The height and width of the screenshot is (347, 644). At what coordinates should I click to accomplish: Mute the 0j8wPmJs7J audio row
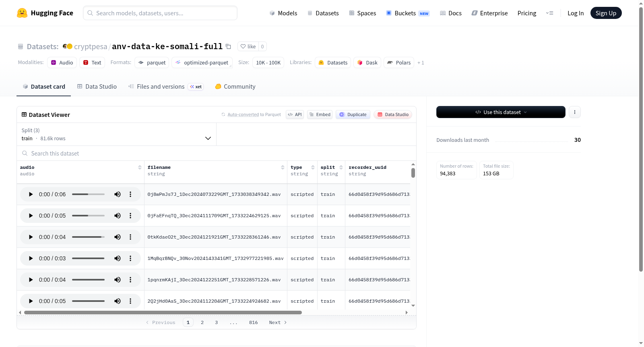click(118, 194)
